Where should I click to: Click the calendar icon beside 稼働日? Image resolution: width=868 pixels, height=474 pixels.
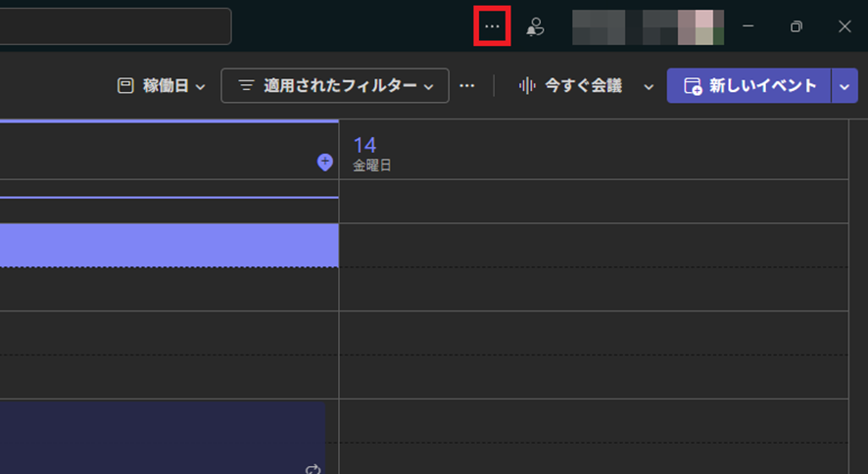125,86
